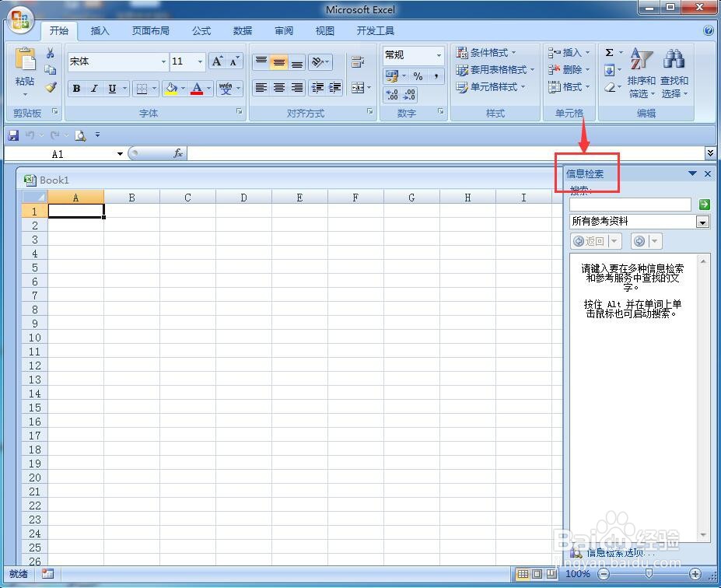Open 条件格式 conditional formatting menu
Viewport: 721px width, 588px height.
[486, 53]
